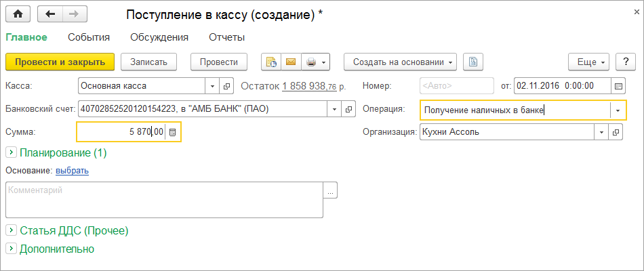Open the Организация item form icon
The image size is (644, 271).
pyautogui.click(x=616, y=132)
